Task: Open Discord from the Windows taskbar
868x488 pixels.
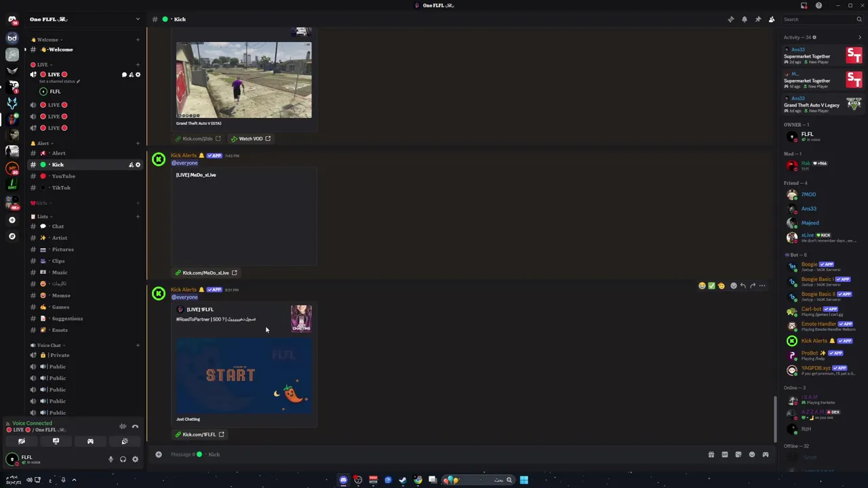Action: coord(343,480)
